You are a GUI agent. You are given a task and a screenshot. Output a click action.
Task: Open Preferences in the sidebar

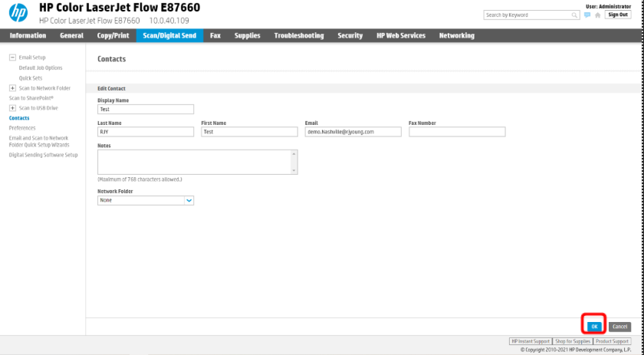22,128
